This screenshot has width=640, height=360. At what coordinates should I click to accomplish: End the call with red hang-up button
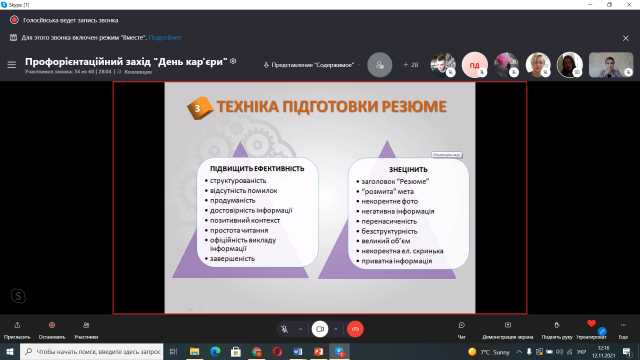tap(355, 329)
